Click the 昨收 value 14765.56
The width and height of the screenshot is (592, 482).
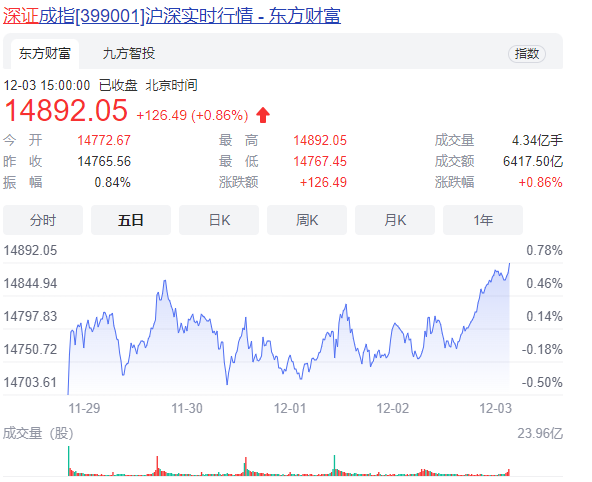(104, 162)
